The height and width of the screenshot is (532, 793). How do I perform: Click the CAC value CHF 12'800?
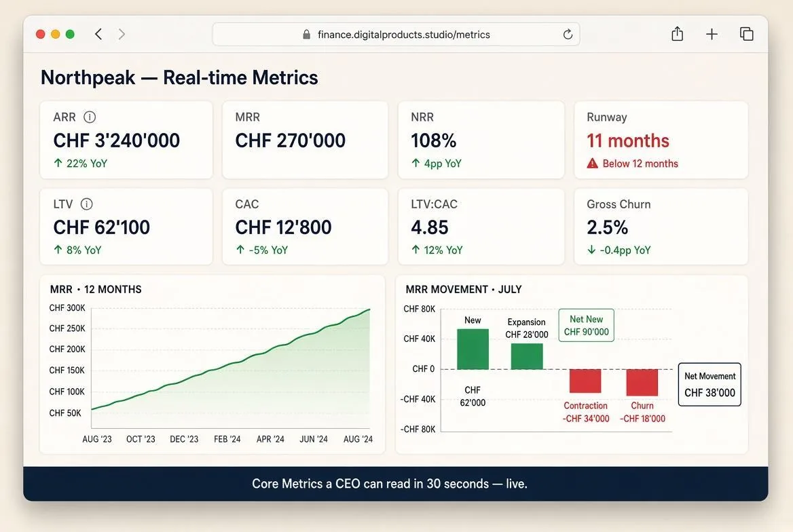click(283, 227)
